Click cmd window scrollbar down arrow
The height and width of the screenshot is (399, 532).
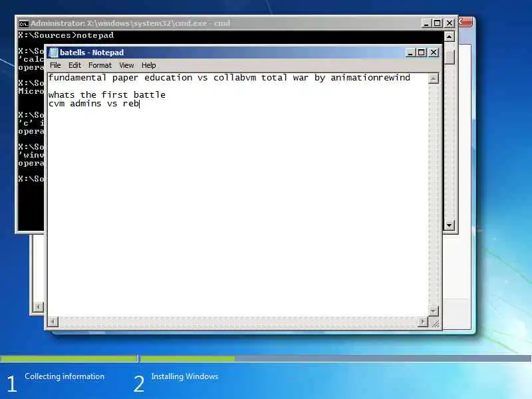(x=449, y=225)
